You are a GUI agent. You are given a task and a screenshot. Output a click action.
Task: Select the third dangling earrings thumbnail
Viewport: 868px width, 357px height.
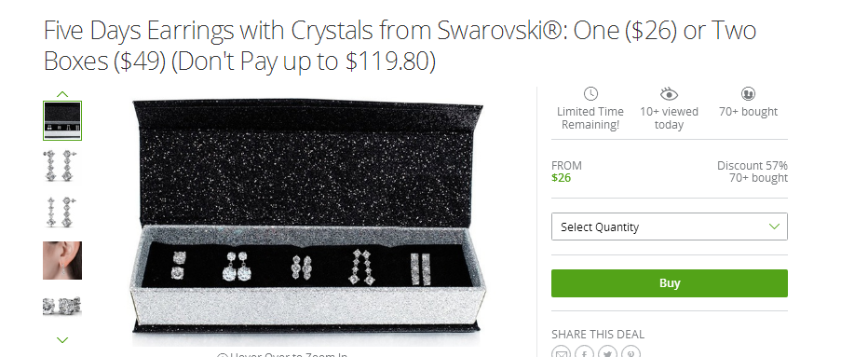point(62,212)
